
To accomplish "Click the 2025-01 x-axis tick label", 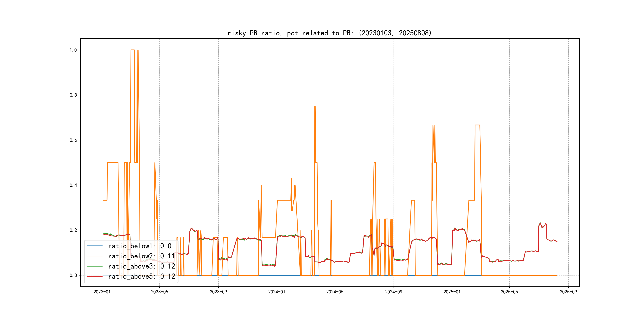I will click(x=452, y=292).
